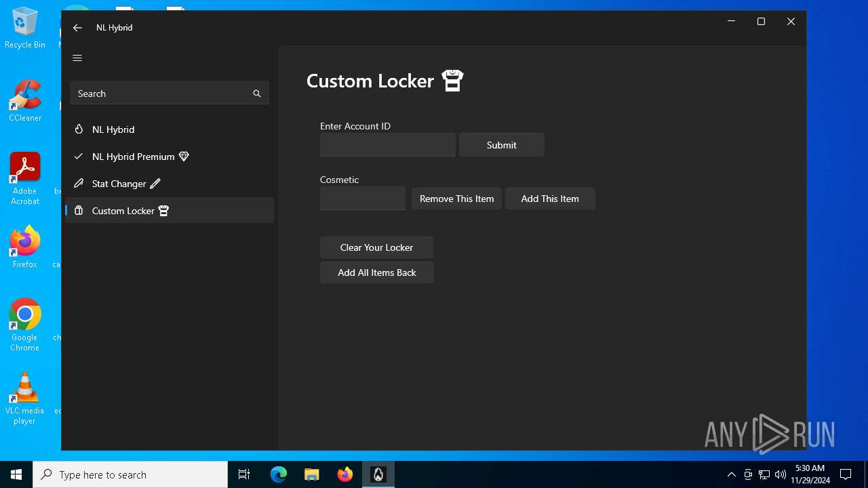Minimize the NL Hybrid window
This screenshot has width=868, height=488.
click(x=731, y=22)
